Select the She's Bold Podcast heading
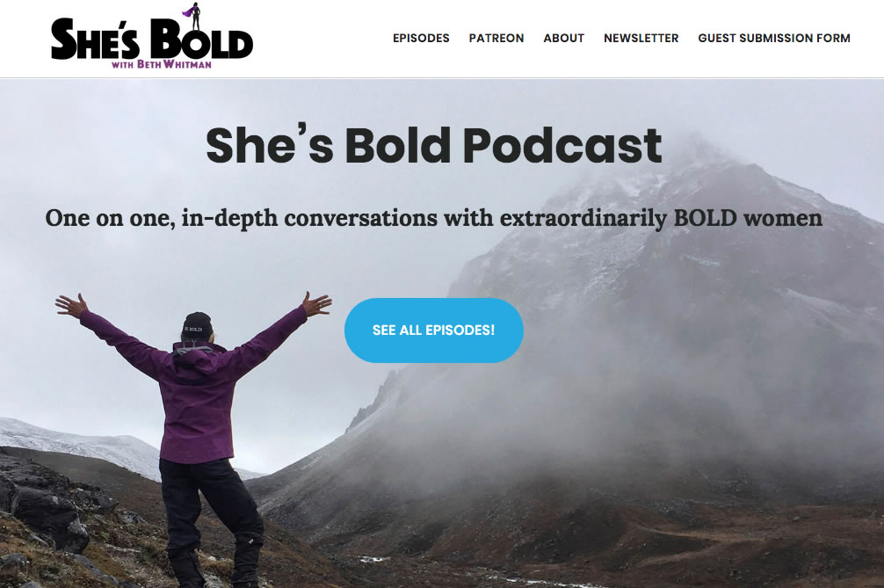This screenshot has height=588, width=884. 433,145
